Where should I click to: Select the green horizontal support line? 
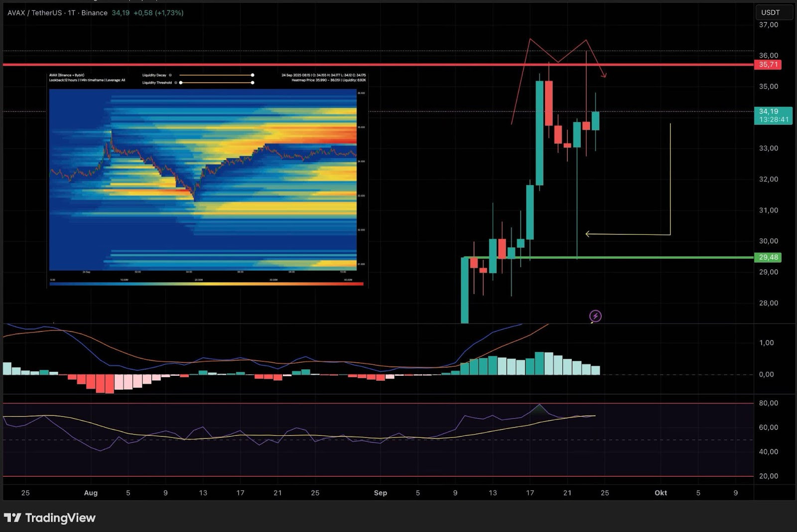click(x=608, y=257)
